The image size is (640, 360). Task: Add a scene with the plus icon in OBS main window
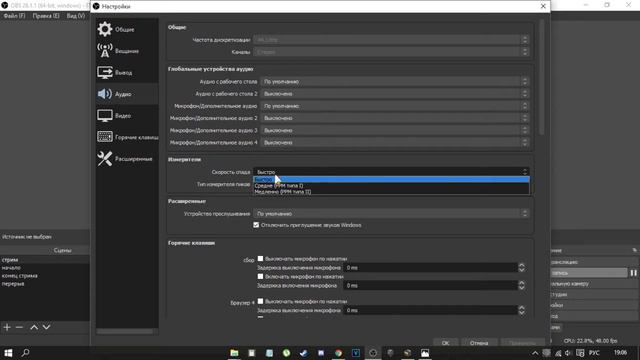pos(7,327)
